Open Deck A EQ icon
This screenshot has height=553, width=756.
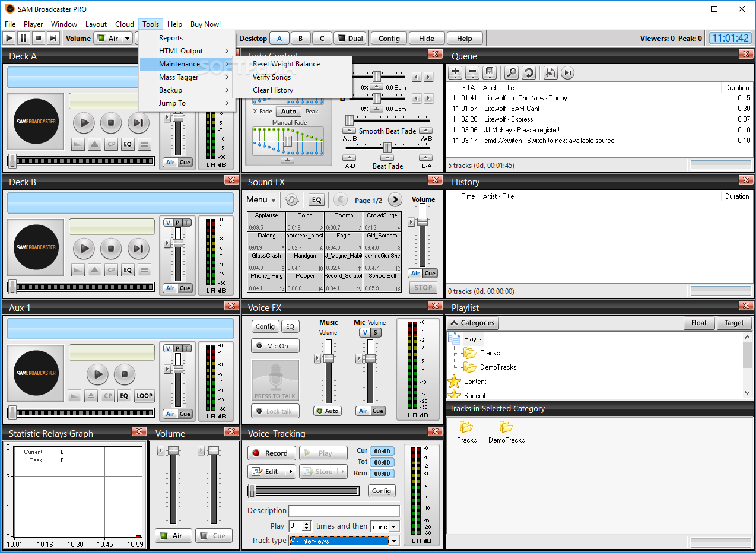128,144
